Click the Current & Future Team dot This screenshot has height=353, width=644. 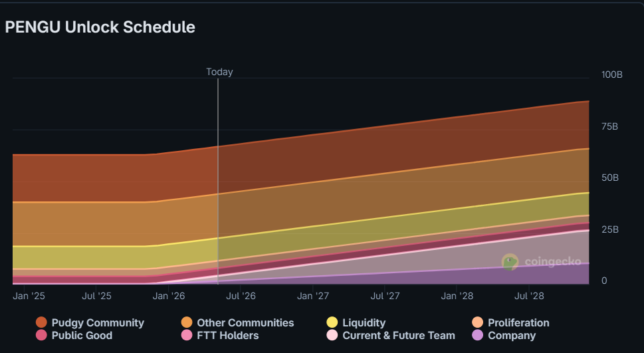click(x=332, y=335)
